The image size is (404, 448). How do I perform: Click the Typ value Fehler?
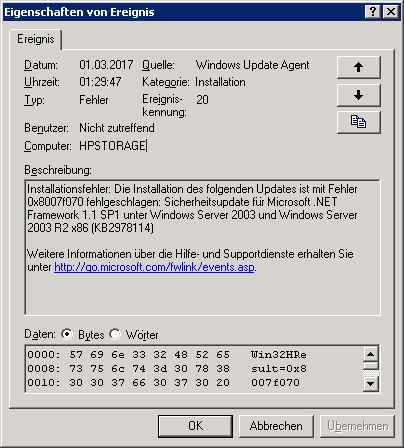94,100
